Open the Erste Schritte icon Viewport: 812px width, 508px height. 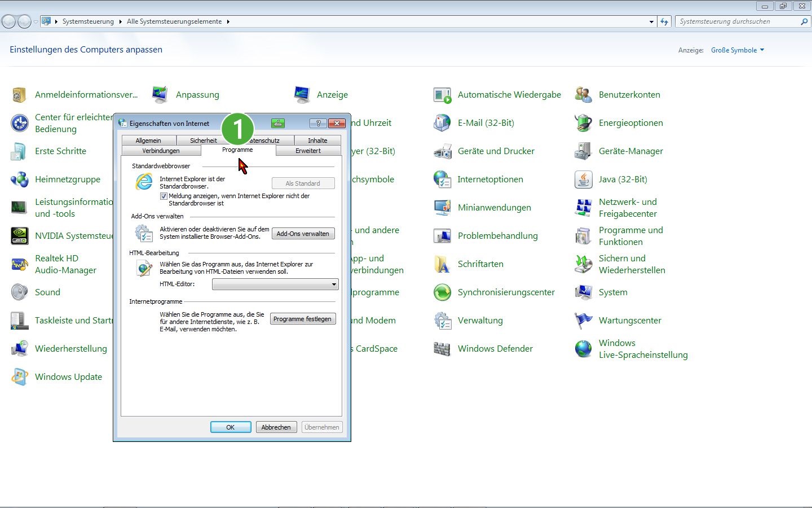click(19, 151)
